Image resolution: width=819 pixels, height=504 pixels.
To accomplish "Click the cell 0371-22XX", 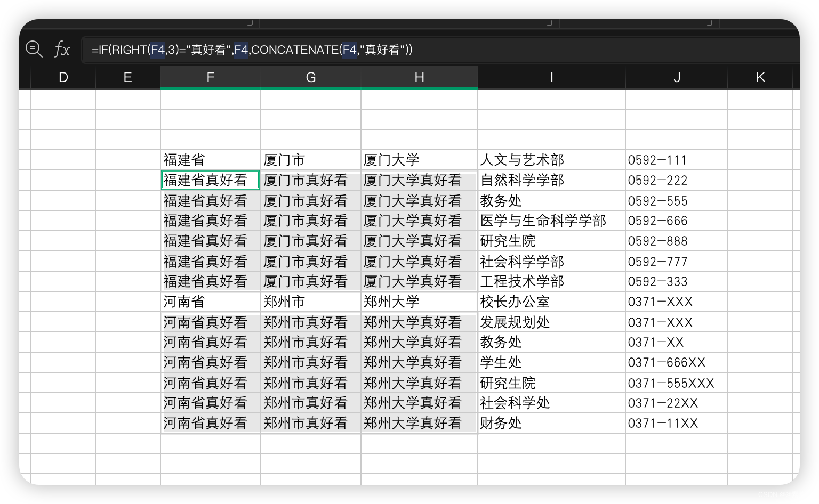I will point(677,403).
